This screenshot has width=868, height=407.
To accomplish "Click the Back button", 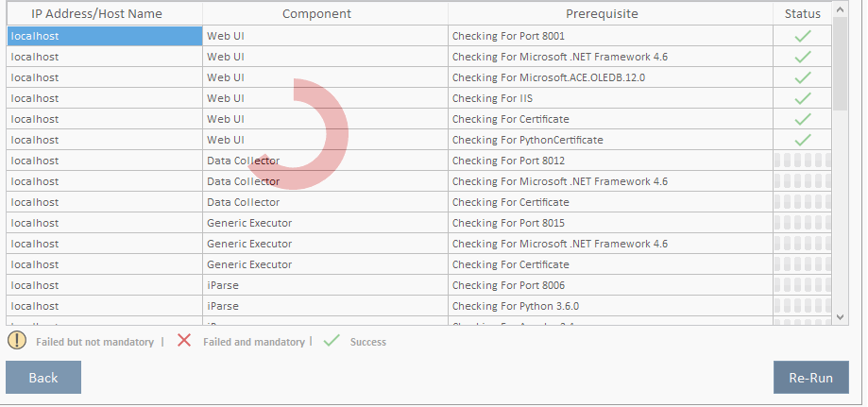I will tap(43, 378).
